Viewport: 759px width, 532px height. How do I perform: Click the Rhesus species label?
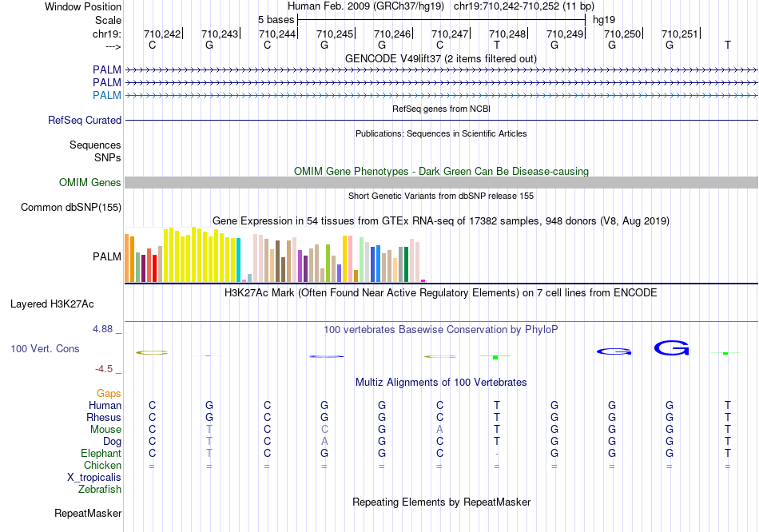click(x=104, y=417)
